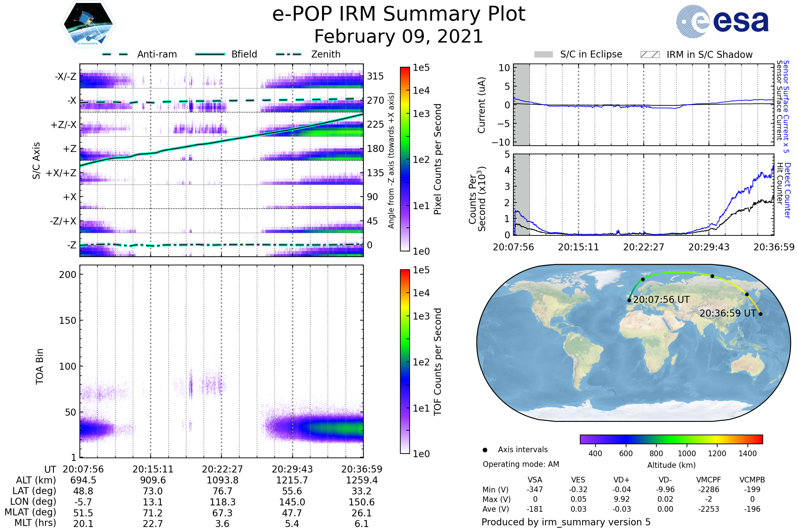This screenshot has width=798, height=532.
Task: Click the Pixel Counts per Second colorbar
Action: pyautogui.click(x=405, y=159)
